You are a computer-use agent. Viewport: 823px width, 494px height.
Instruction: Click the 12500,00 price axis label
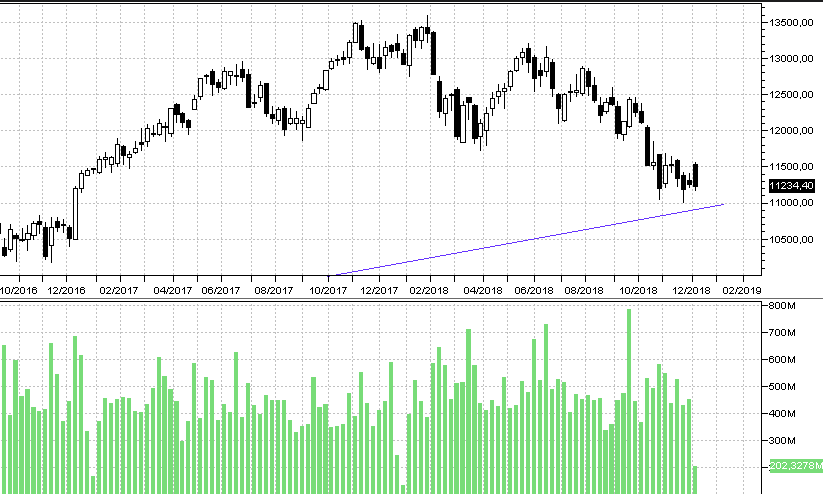pos(791,95)
